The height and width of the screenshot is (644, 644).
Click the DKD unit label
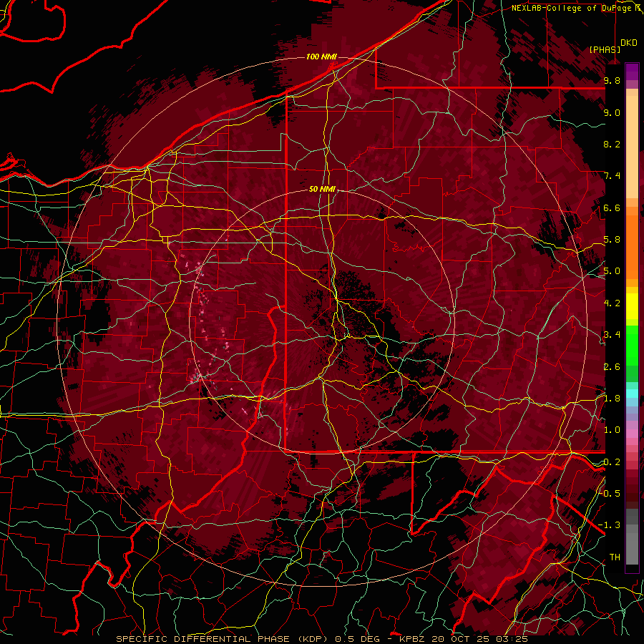(629, 43)
